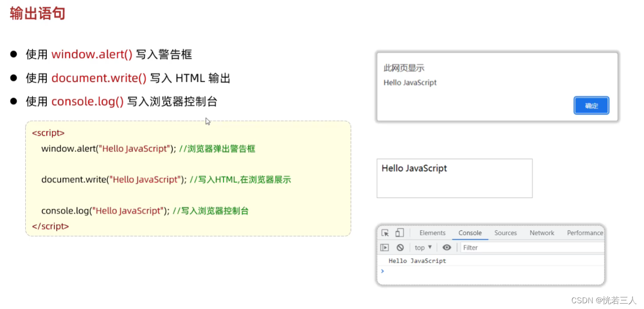Toggle the device toolbar icon in DevTools
Image resolution: width=644 pixels, height=309 pixels.
click(400, 233)
